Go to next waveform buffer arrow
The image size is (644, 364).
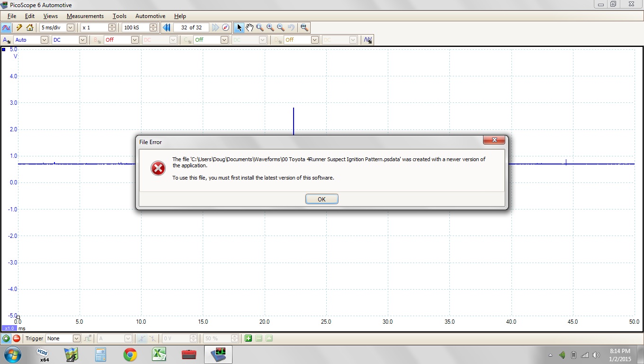tap(215, 27)
